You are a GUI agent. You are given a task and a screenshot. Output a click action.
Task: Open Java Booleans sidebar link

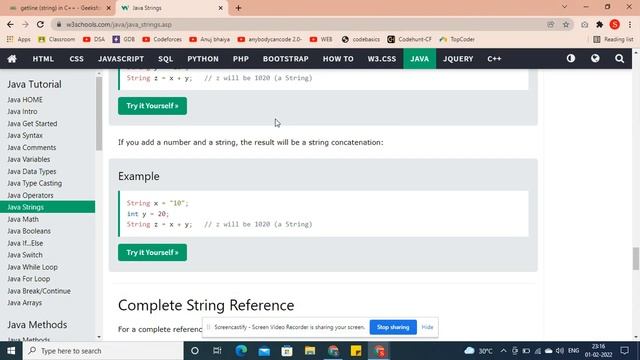click(x=29, y=231)
